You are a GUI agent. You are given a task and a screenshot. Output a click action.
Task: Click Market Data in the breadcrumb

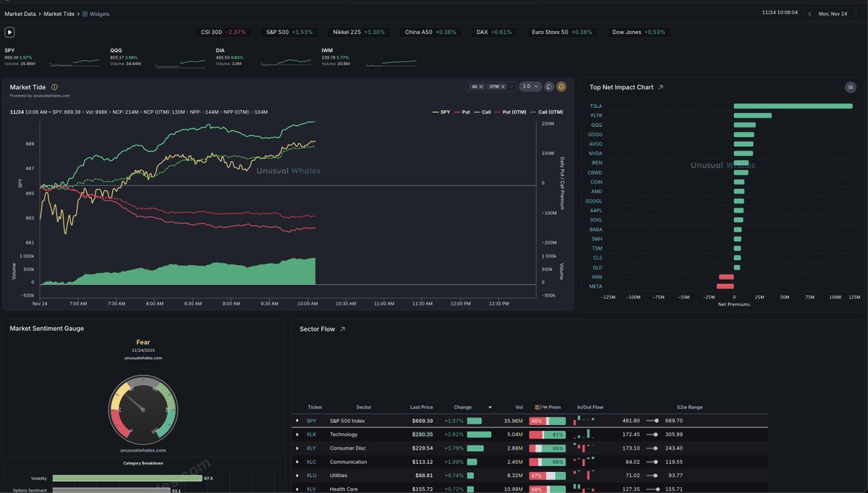[x=21, y=14]
